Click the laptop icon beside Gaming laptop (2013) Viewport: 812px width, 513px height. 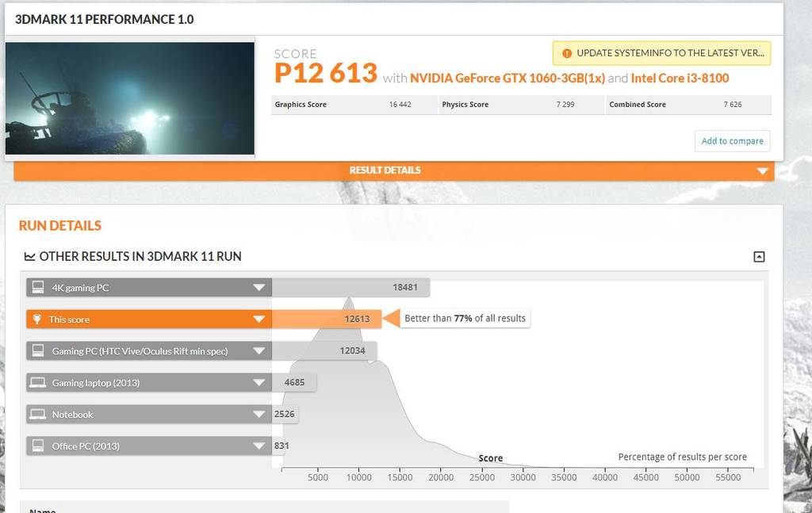[x=38, y=382]
